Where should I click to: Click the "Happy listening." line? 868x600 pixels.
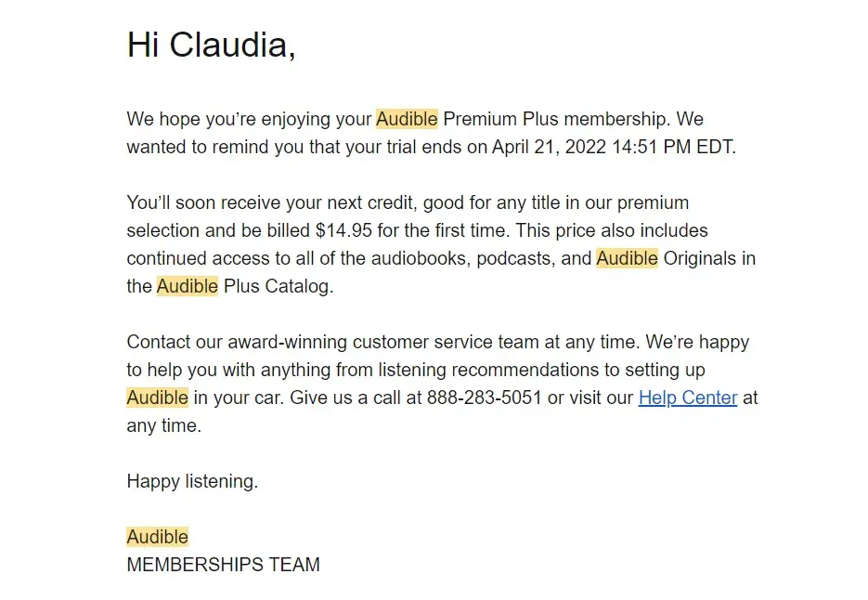[x=192, y=482]
